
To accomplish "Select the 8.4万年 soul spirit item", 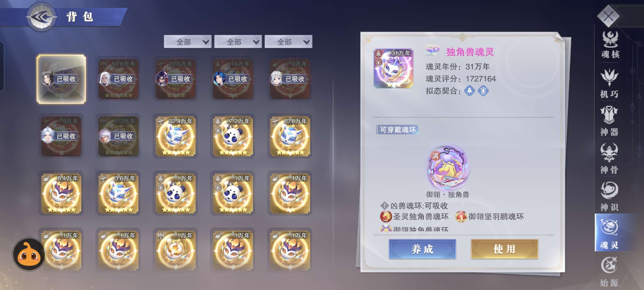I will 61,194.
